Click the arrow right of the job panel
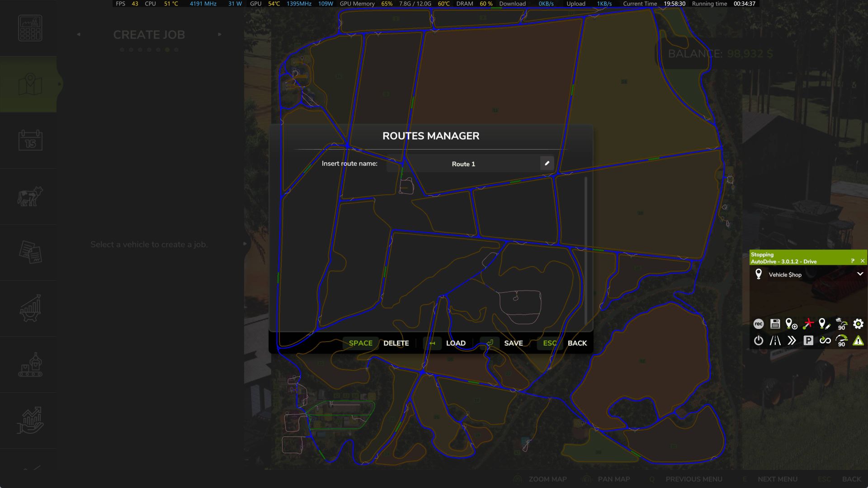The height and width of the screenshot is (488, 868). 245,244
